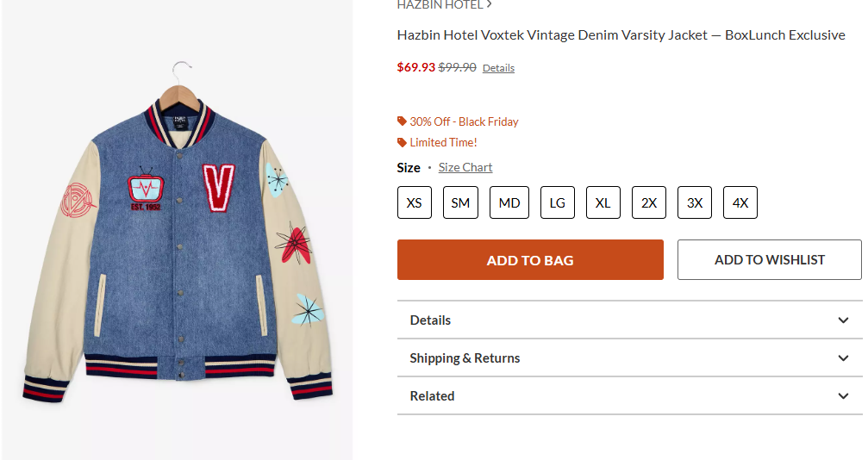Pick size 3X

695,202
